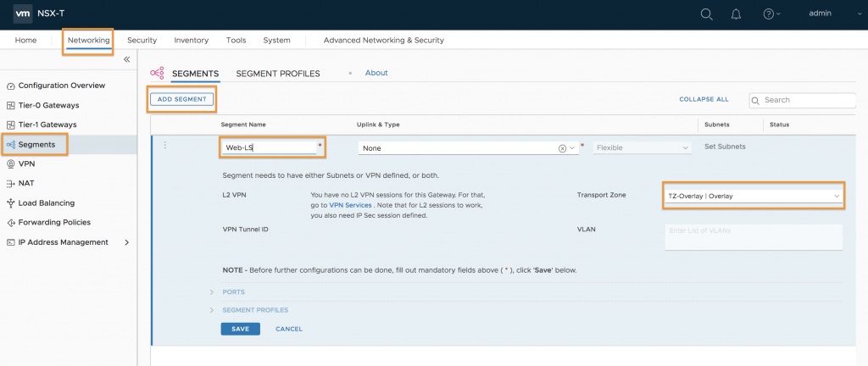
Task: Select the Inventory tab
Action: (191, 41)
